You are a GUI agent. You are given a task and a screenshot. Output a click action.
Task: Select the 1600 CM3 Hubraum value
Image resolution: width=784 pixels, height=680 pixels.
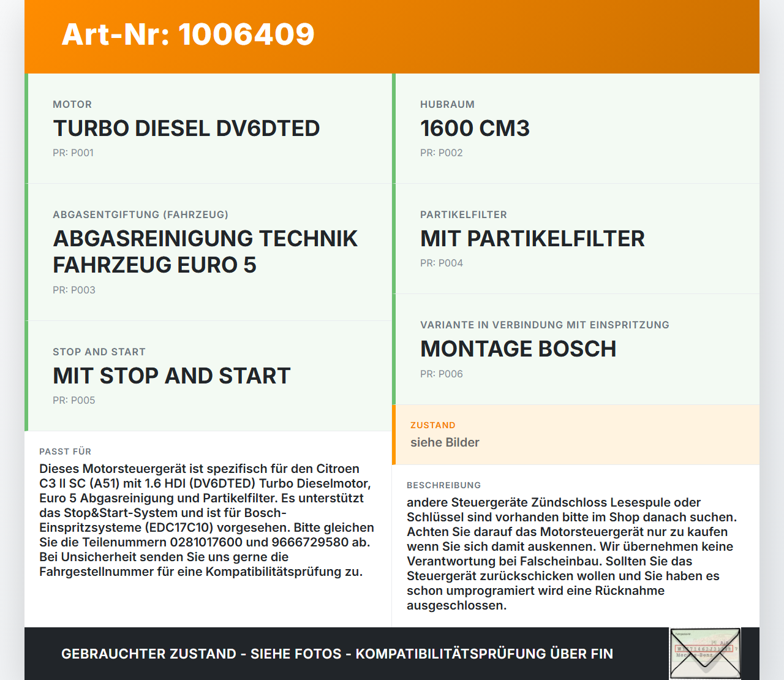tap(475, 129)
